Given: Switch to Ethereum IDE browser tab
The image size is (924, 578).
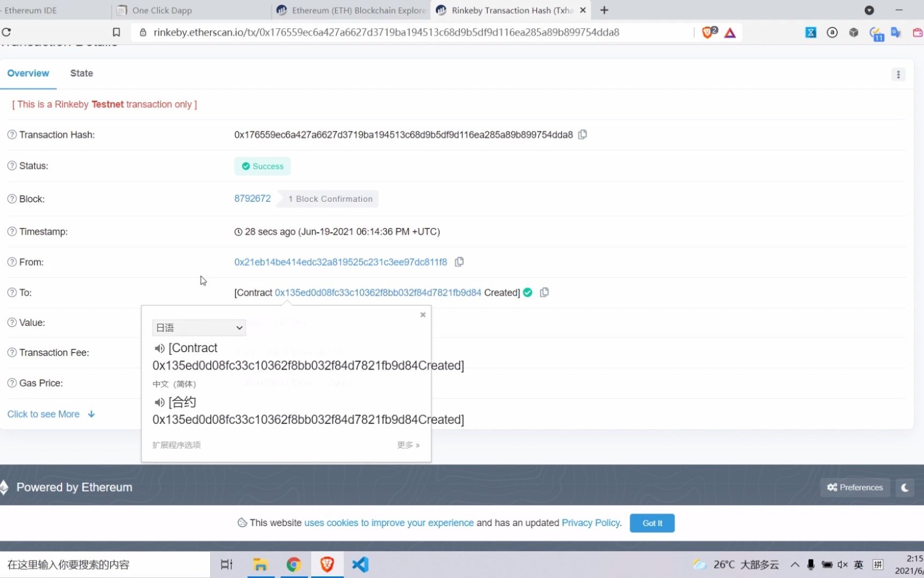Looking at the screenshot, I should pyautogui.click(x=53, y=10).
